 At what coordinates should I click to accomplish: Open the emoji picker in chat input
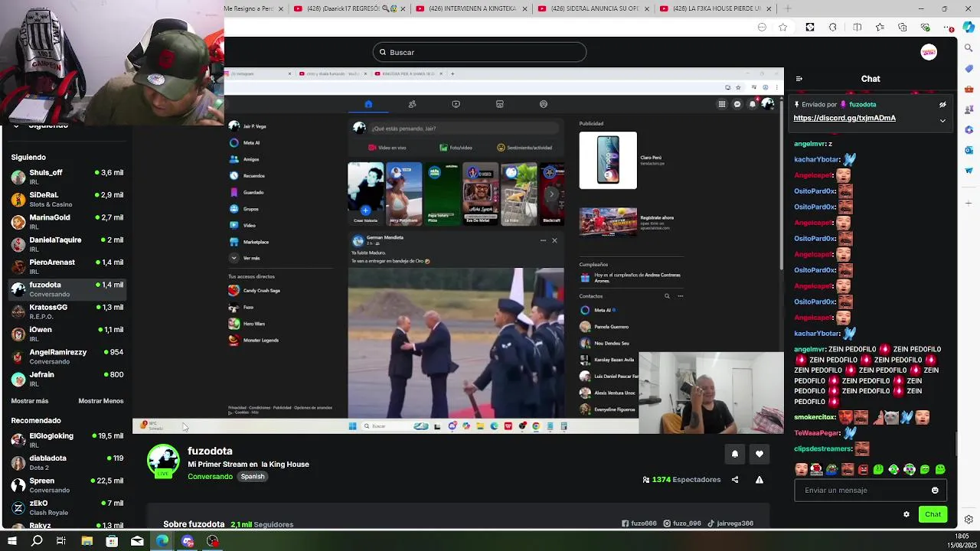(935, 491)
